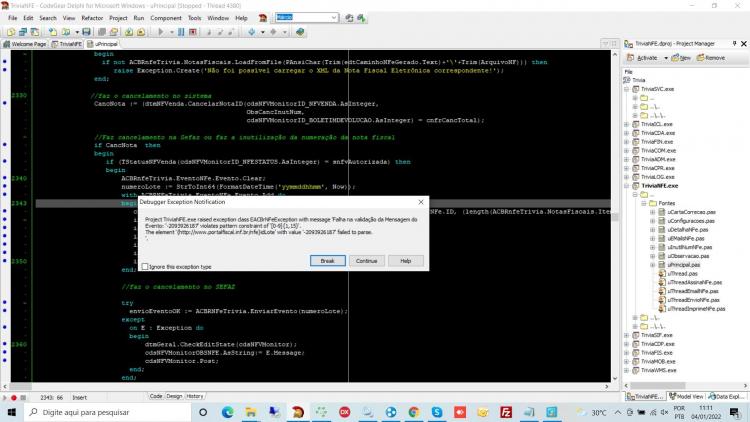This screenshot has width=750, height=422.
Task: Switch to the Model View tab
Action: pos(686,397)
